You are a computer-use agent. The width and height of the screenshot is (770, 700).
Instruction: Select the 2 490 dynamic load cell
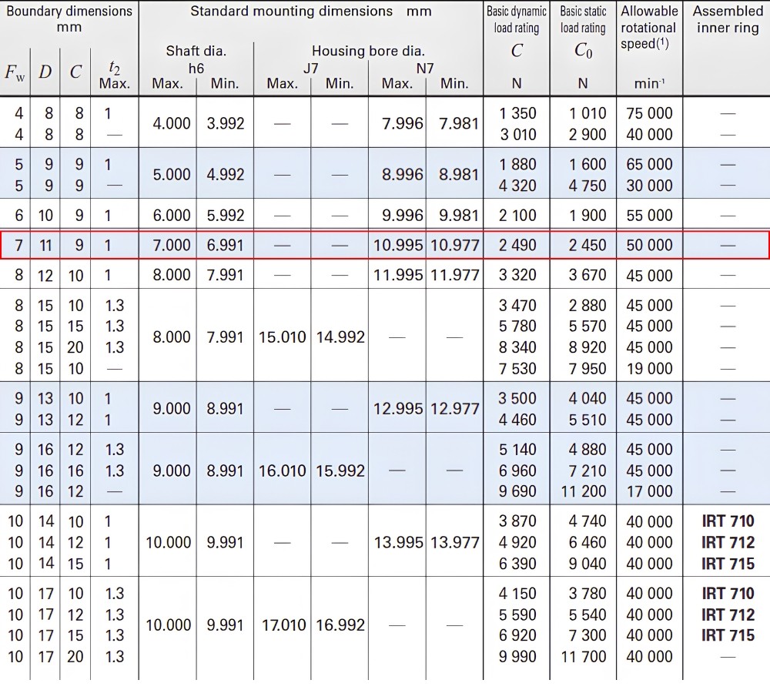517,245
